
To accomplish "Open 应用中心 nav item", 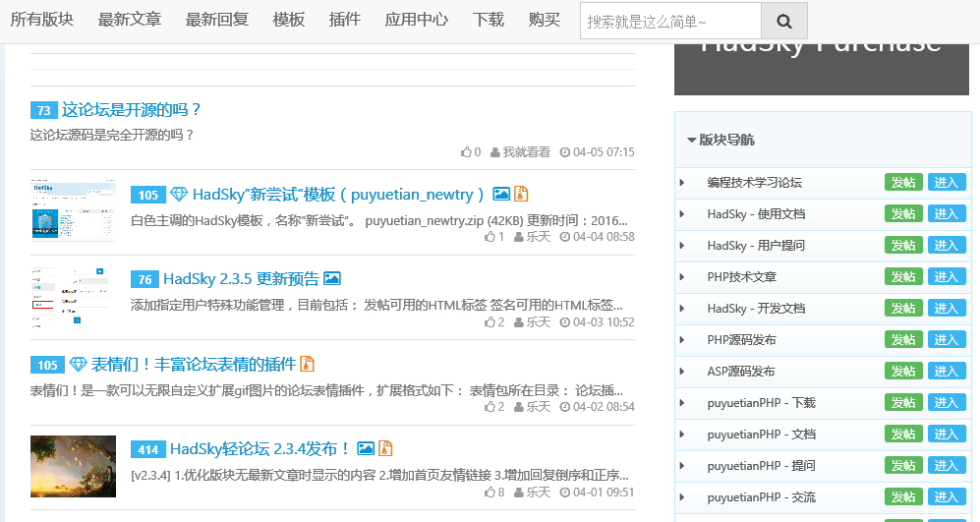I will (416, 20).
